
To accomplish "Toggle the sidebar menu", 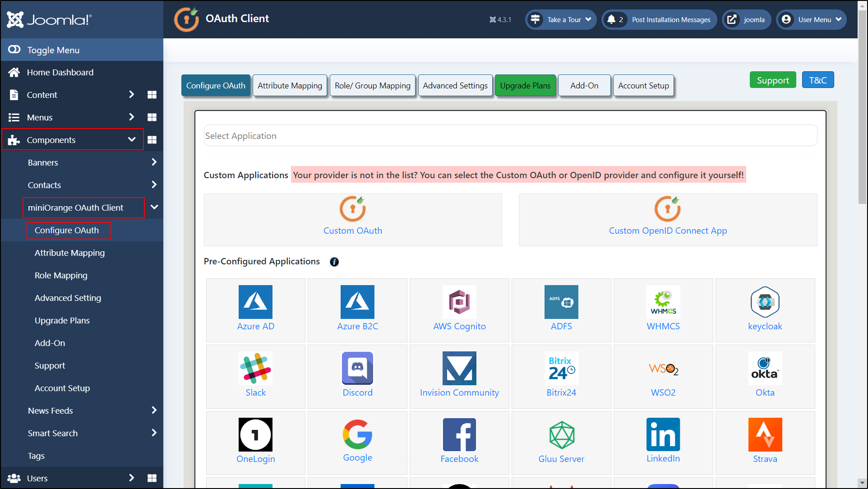I will pyautogui.click(x=82, y=50).
